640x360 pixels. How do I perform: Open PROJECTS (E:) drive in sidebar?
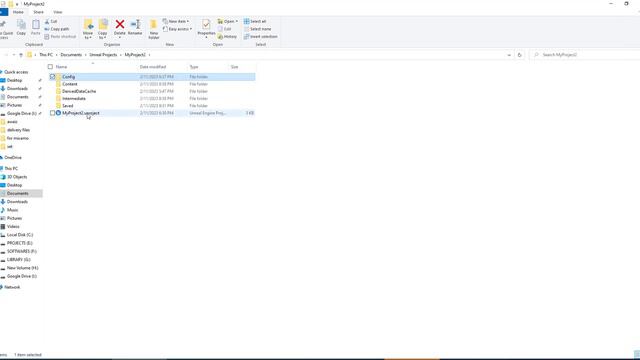click(19, 243)
